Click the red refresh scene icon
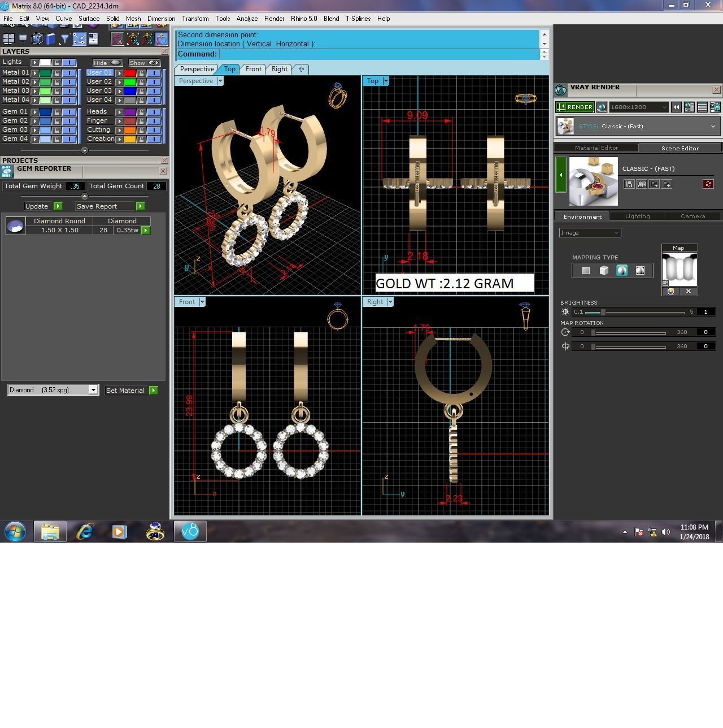 pos(708,184)
